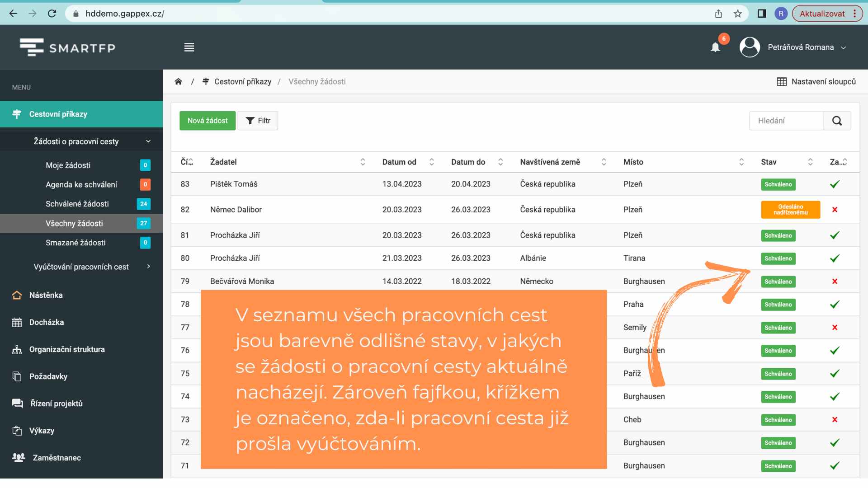Select Moje žádosti menu item

pyautogui.click(x=68, y=165)
